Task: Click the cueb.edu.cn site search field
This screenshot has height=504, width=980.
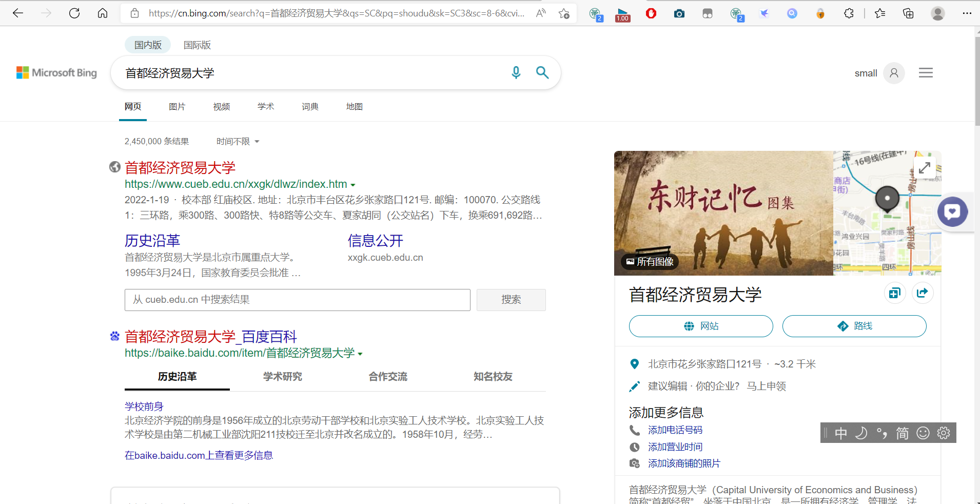Action: (298, 300)
